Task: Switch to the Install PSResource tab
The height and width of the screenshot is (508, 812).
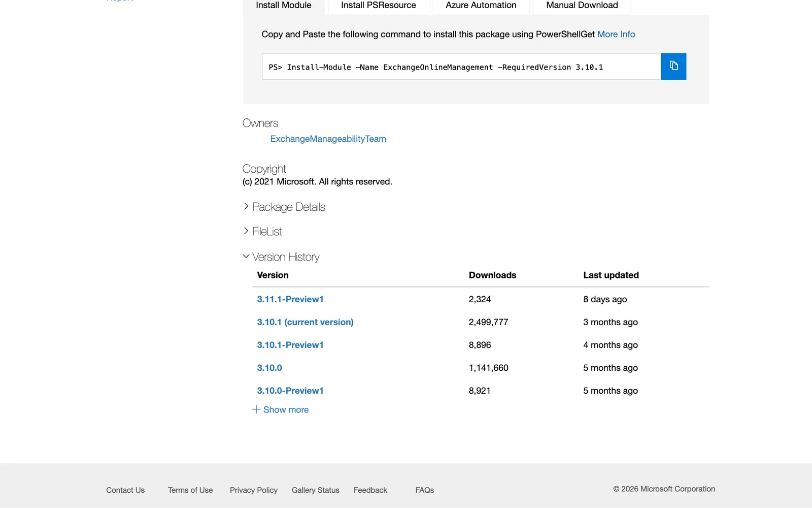Action: 379,6
